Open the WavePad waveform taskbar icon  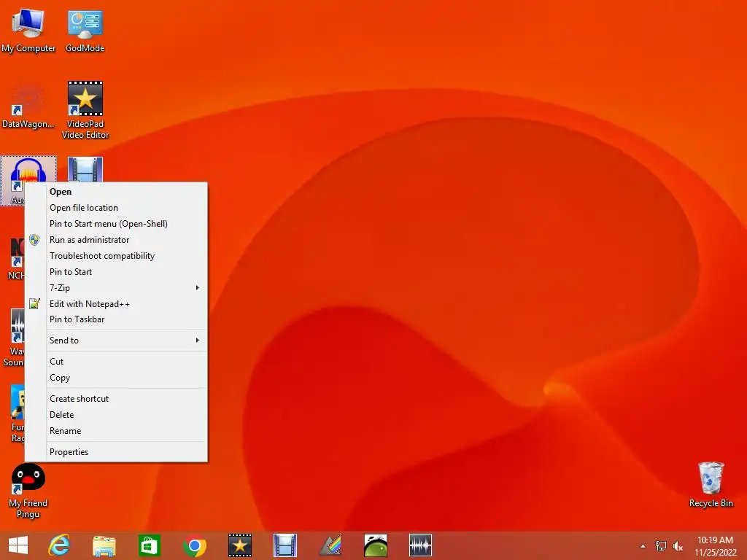pos(420,545)
